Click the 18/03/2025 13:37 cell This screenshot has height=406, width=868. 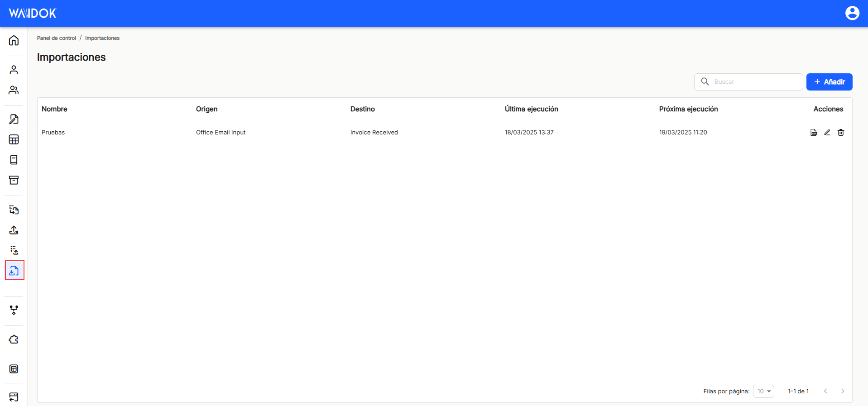pyautogui.click(x=529, y=132)
